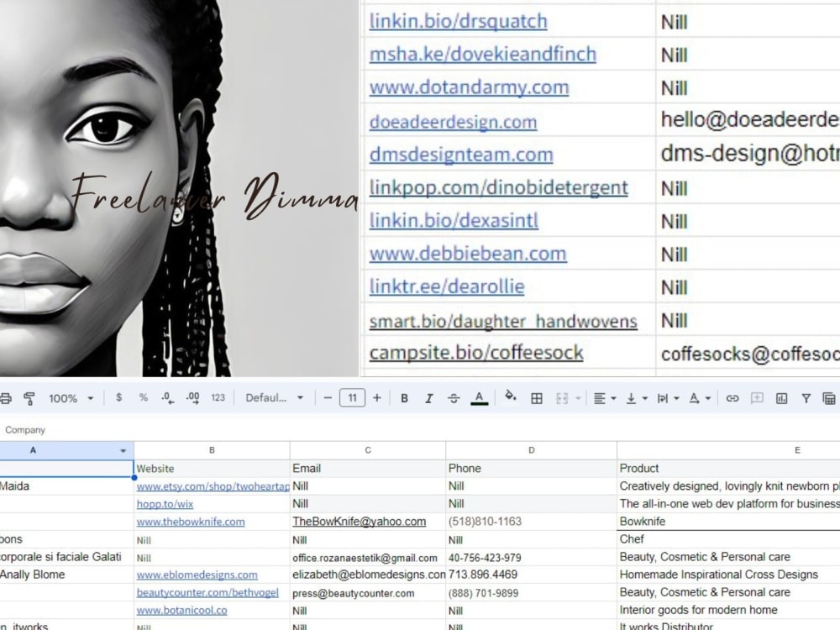Expand the merge cells options arrow
This screenshot has width=840, height=630.
[x=578, y=398]
